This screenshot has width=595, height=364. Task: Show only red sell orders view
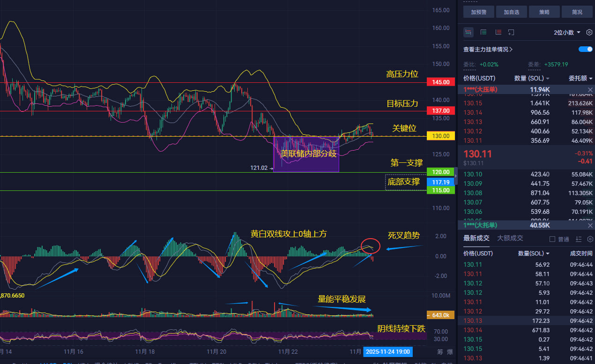point(498,32)
